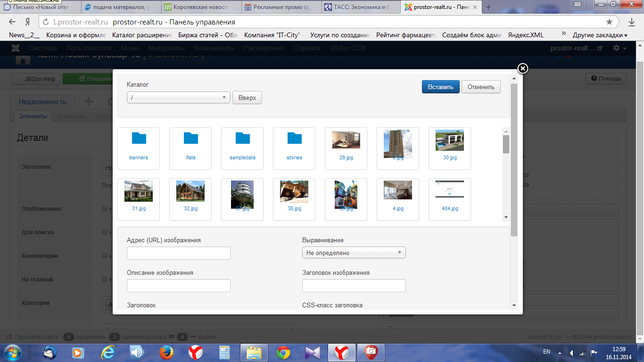The height and width of the screenshot is (362, 644).
Task: Close the image dialog with X icon
Action: [x=522, y=69]
